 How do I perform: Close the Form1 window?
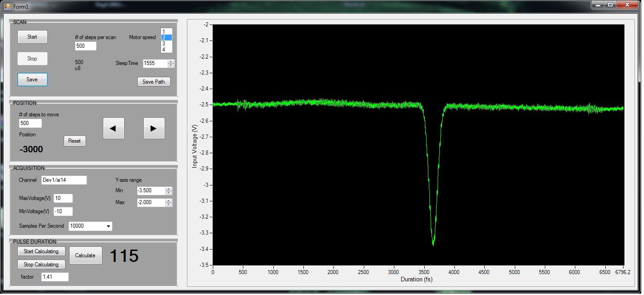628,5
